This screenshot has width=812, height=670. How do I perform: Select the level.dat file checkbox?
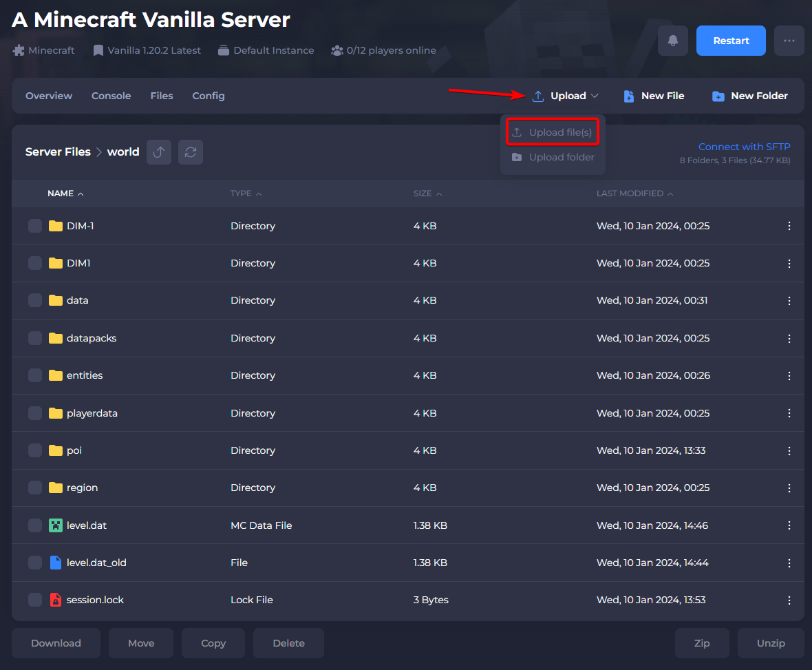pyautogui.click(x=34, y=525)
